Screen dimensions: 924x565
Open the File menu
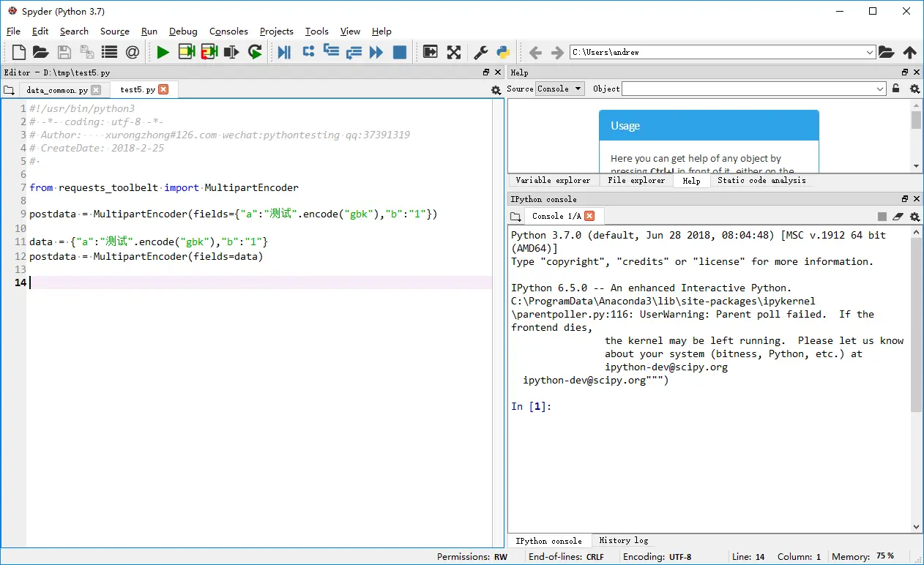click(x=13, y=31)
